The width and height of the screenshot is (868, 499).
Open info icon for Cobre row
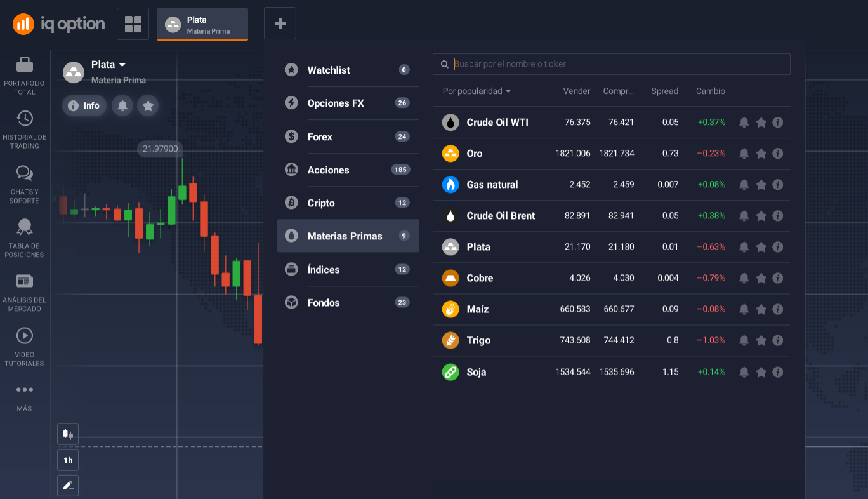[778, 278]
